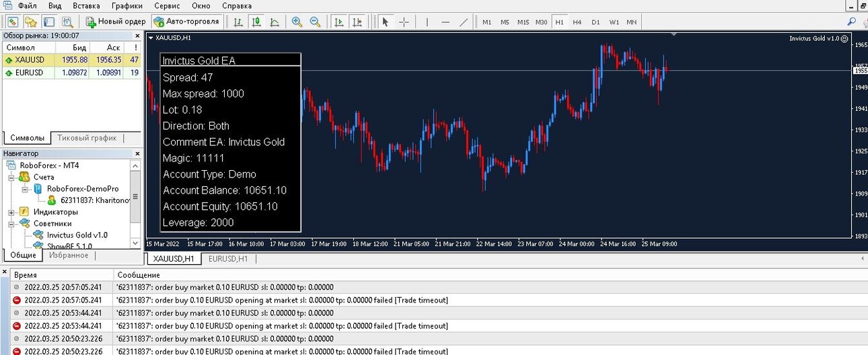
Task: Select the cursor arrow tool
Action: (x=385, y=22)
